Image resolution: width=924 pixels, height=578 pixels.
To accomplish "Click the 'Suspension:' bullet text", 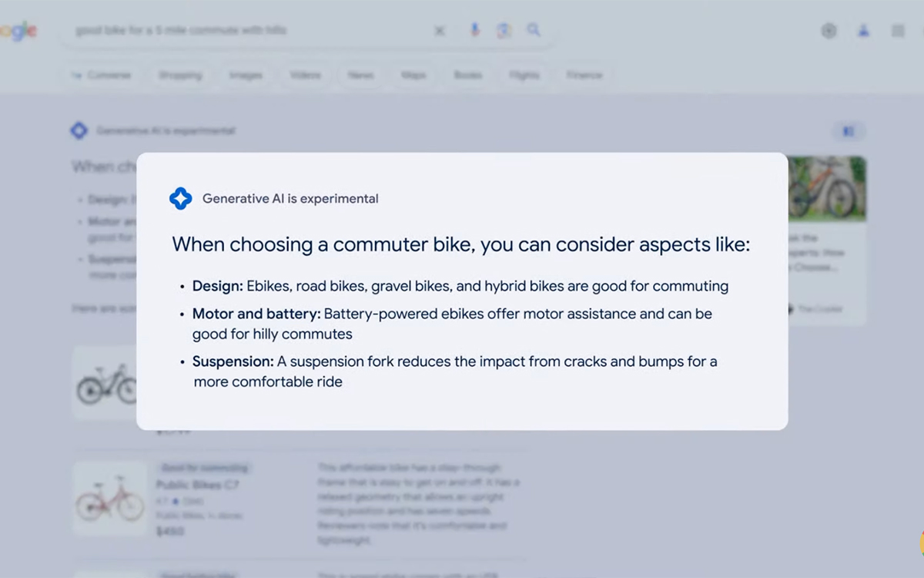I will [455, 371].
